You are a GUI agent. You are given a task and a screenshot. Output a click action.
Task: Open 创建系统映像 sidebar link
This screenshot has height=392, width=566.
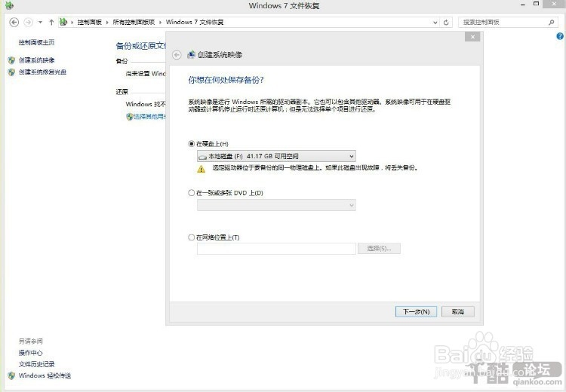tap(36, 60)
